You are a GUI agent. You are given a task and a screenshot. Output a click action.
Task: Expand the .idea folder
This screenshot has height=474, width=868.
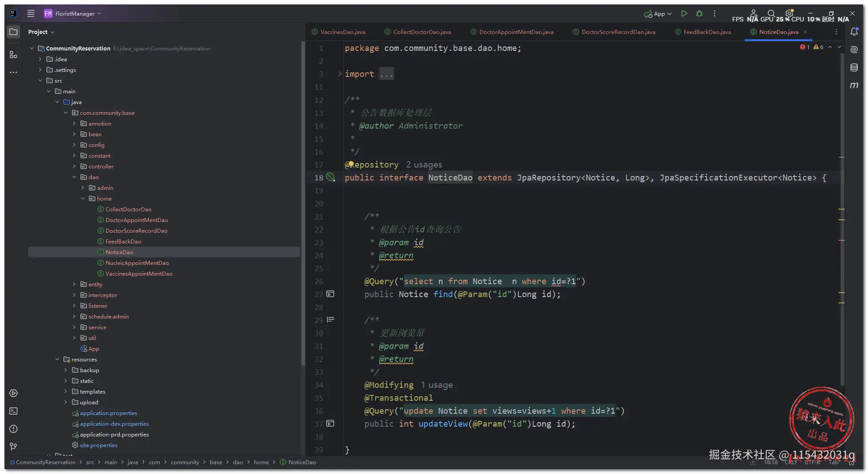click(x=40, y=59)
